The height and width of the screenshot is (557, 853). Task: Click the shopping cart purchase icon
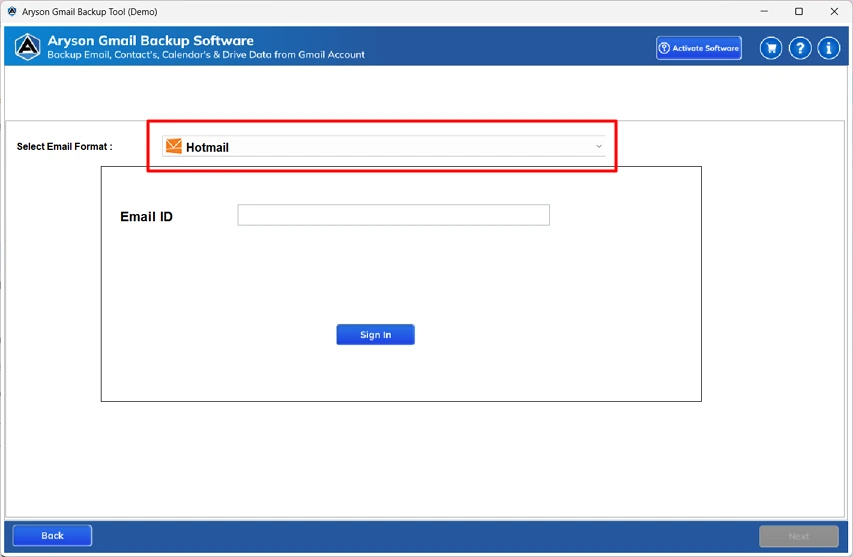771,48
